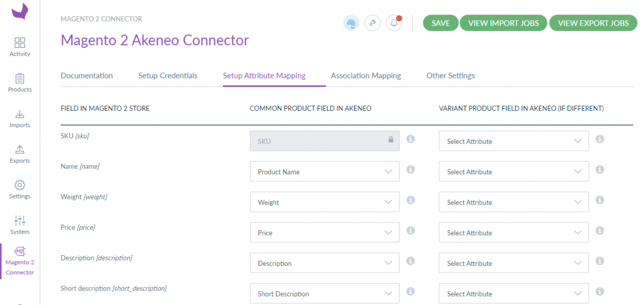Click the Akeneo logo
The width and height of the screenshot is (644, 305).
[20, 11]
